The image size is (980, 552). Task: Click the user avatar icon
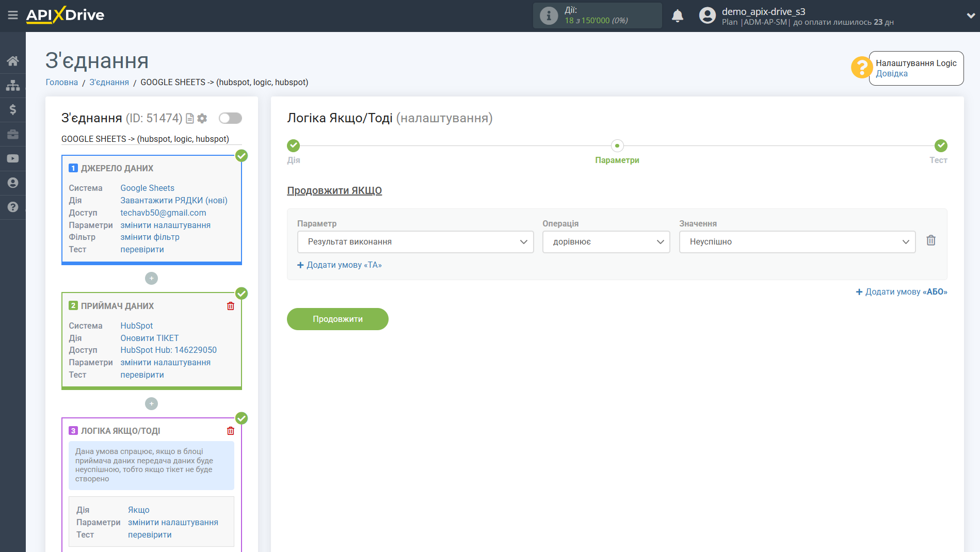point(707,15)
